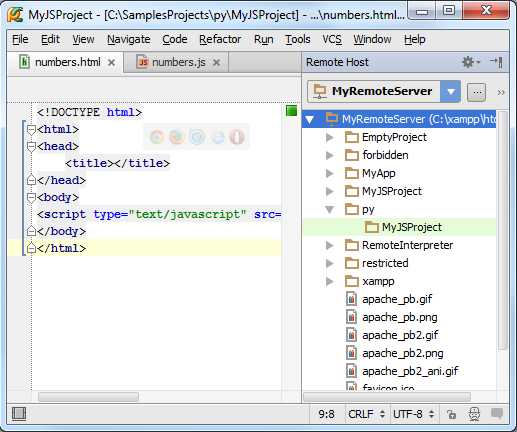Image resolution: width=517 pixels, height=432 pixels.
Task: Click the read-only lock icon
Action: point(452,414)
